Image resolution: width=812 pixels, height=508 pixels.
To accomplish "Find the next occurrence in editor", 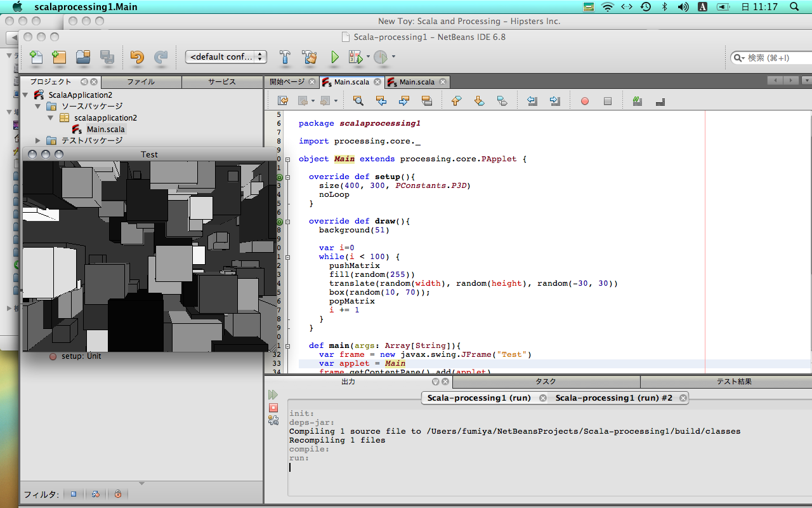I will [403, 101].
